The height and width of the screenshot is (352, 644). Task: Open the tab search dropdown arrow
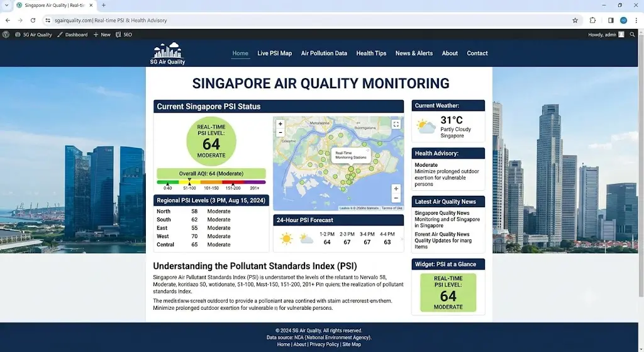point(6,5)
